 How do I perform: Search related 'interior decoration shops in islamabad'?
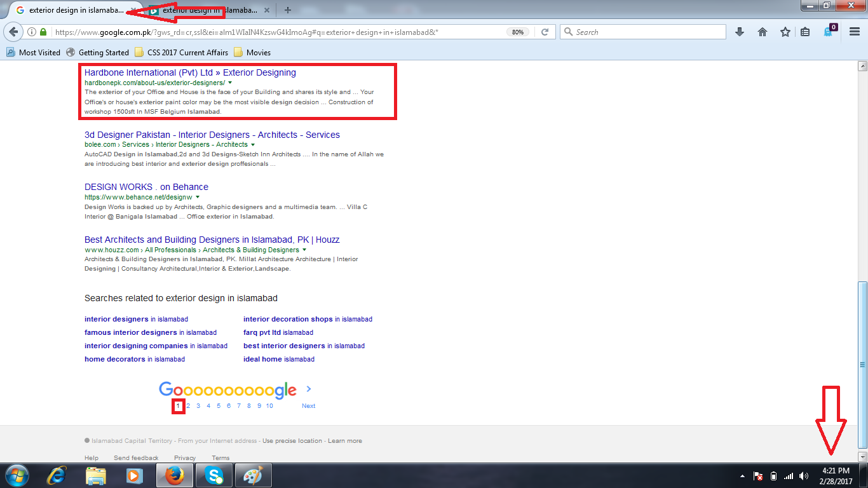(308, 319)
